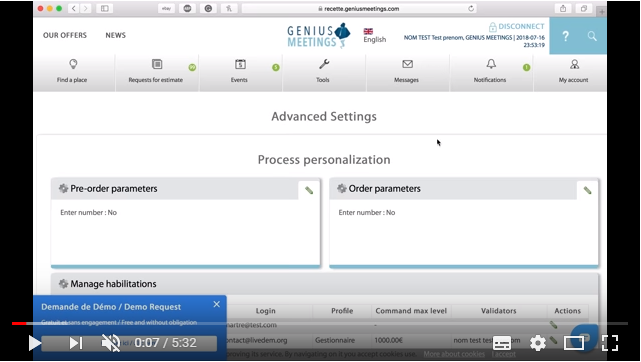The height and width of the screenshot is (362, 641).
Task: Click the 'Enter number : No' text under Pre-order
Action: [x=88, y=212]
